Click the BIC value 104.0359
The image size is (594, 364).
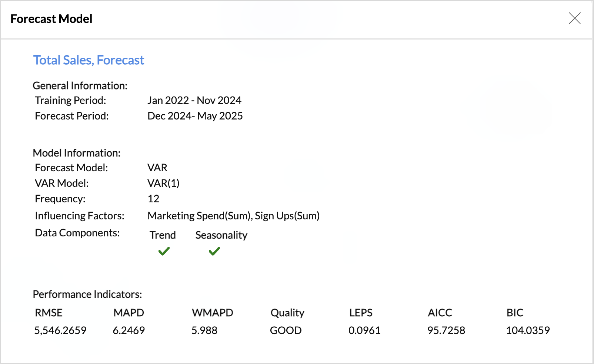point(528,330)
